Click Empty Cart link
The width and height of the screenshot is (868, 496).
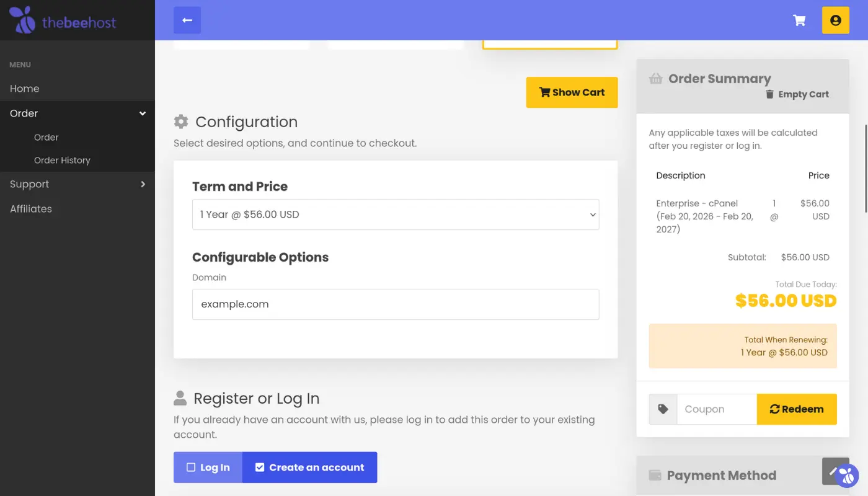pos(797,94)
